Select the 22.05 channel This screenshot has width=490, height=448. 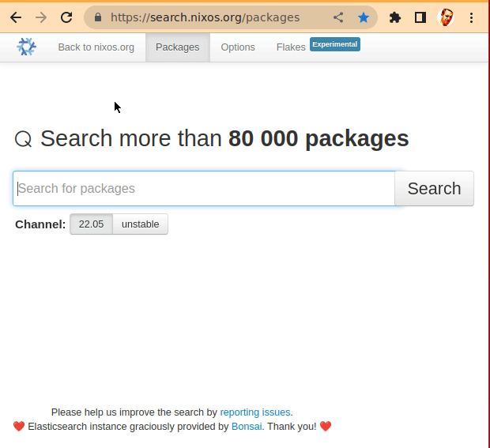tap(91, 224)
